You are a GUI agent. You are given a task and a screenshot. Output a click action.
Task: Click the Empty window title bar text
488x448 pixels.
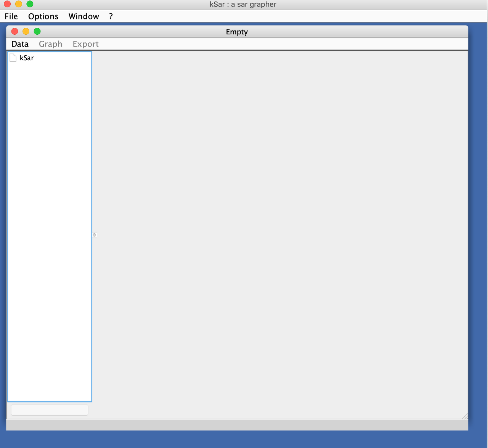coord(237,32)
